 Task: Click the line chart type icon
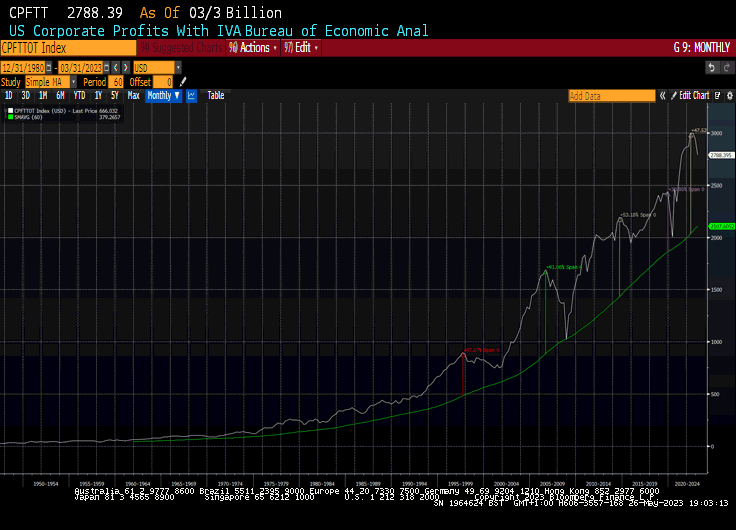[x=191, y=96]
